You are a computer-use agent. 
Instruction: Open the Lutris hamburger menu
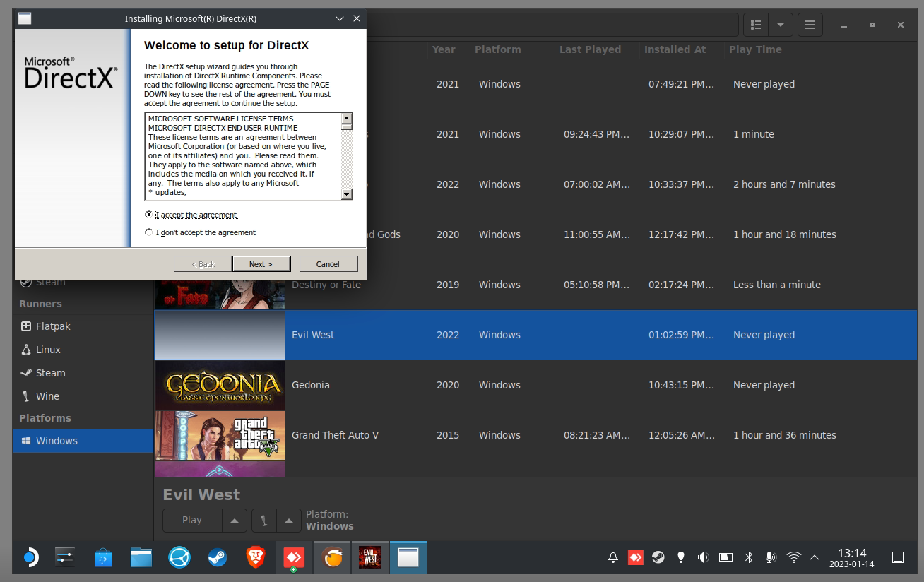pyautogui.click(x=810, y=25)
